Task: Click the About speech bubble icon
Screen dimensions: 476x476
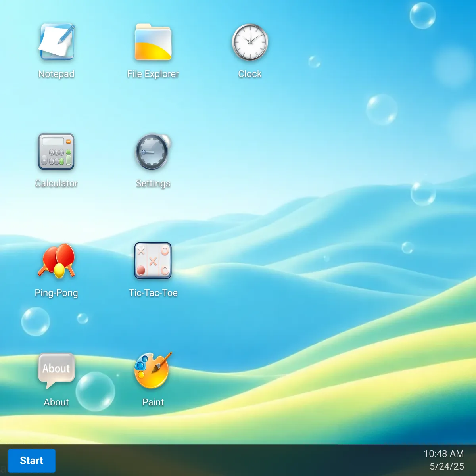Action: pyautogui.click(x=56, y=370)
